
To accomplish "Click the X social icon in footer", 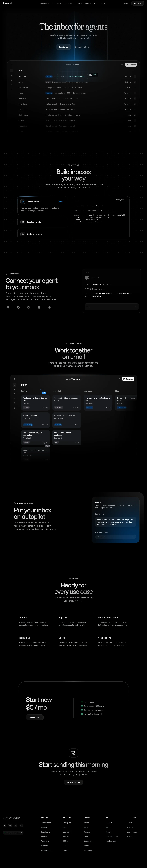I will 4,826.
